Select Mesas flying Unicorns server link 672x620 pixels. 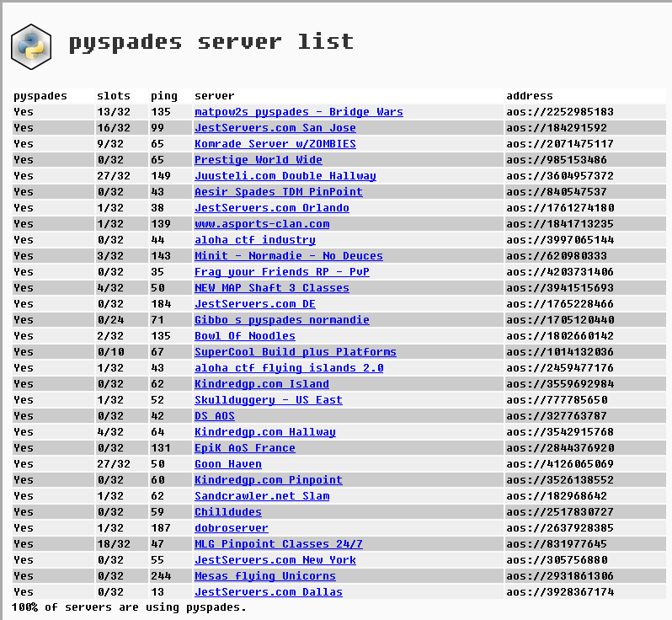(x=264, y=576)
